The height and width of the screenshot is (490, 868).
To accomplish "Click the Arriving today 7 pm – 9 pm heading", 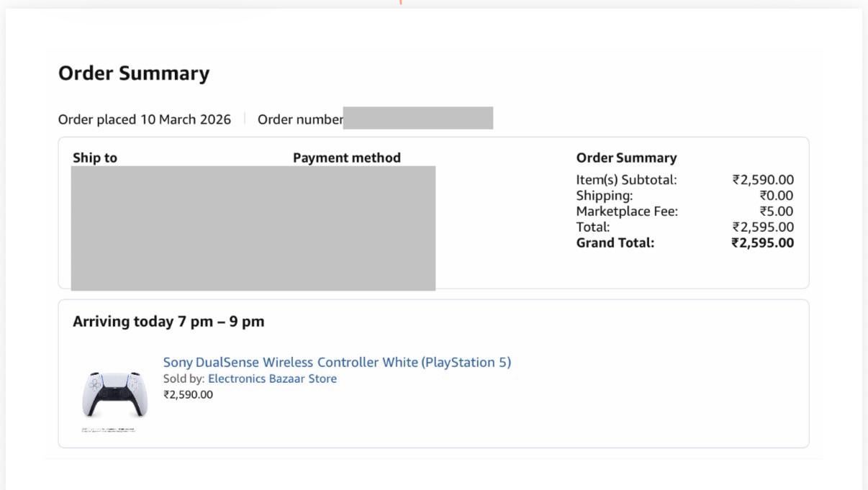I will click(x=168, y=322).
